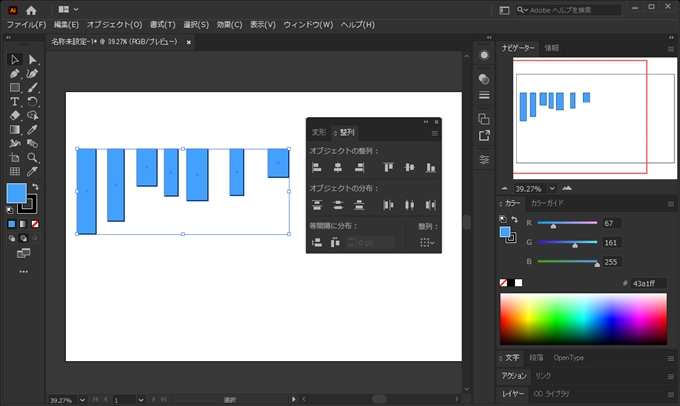The height and width of the screenshot is (406, 680).
Task: Select the Rotate tool
Action: click(x=32, y=102)
